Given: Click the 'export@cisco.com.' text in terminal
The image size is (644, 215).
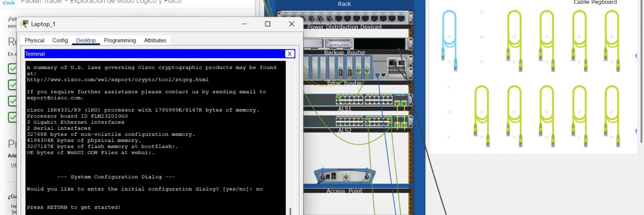Looking at the screenshot, I should (55, 98).
